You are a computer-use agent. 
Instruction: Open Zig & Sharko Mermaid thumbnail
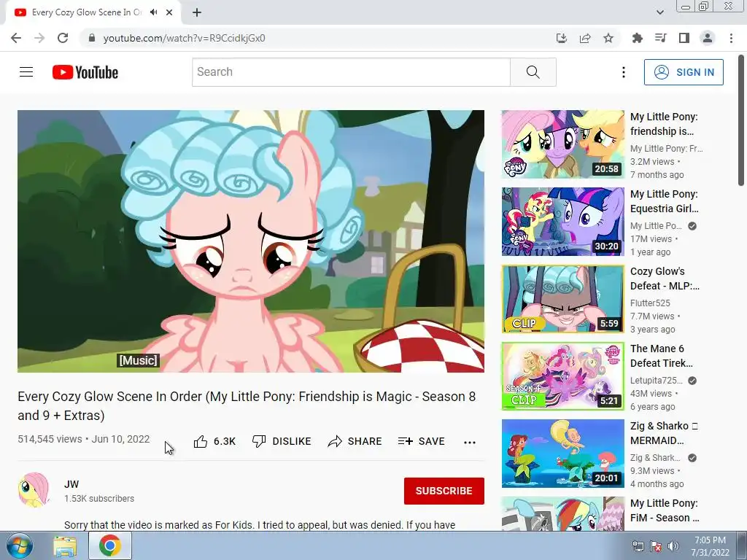(562, 454)
